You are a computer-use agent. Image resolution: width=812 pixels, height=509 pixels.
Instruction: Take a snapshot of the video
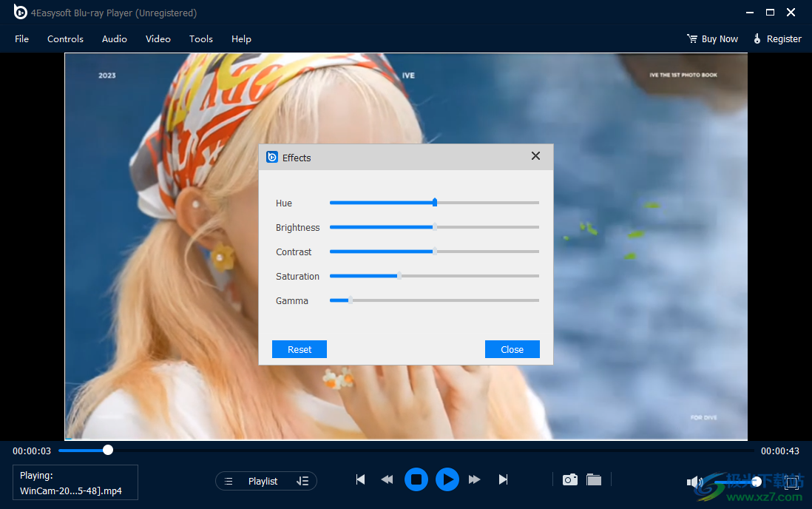coord(569,479)
